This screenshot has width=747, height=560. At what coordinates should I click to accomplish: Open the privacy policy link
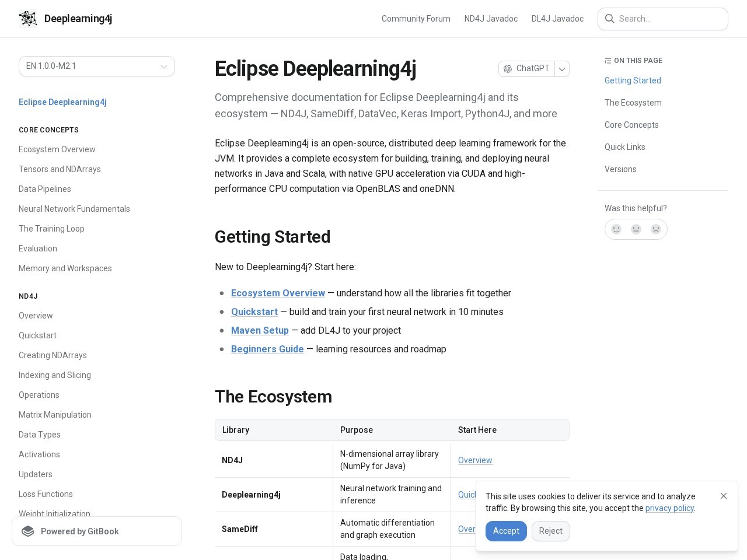click(x=670, y=508)
